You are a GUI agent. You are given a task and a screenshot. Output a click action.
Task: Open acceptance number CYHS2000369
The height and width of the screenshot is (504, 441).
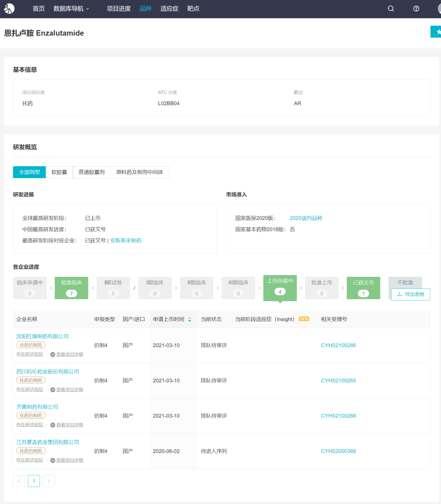coord(338,451)
